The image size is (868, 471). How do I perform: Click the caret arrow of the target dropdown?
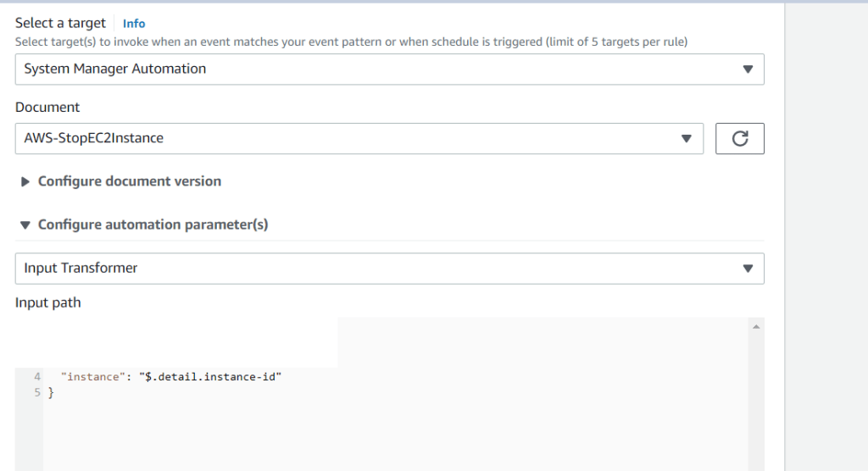tap(747, 69)
